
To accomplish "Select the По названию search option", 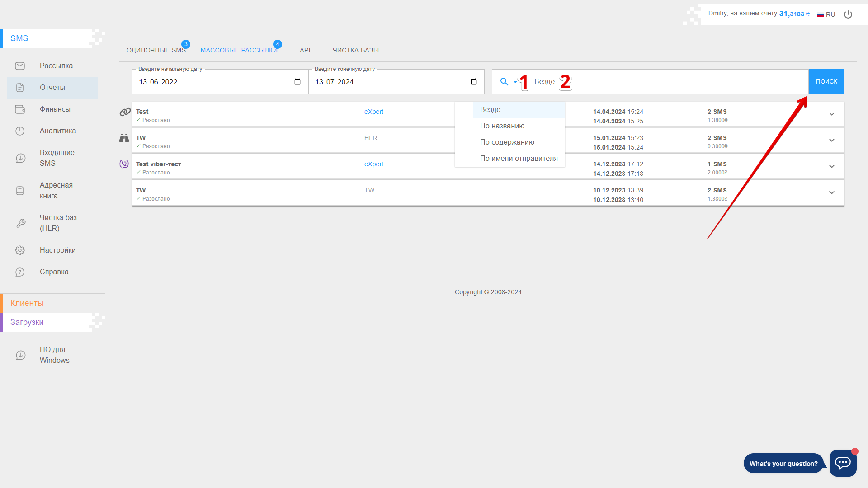I will tap(502, 126).
